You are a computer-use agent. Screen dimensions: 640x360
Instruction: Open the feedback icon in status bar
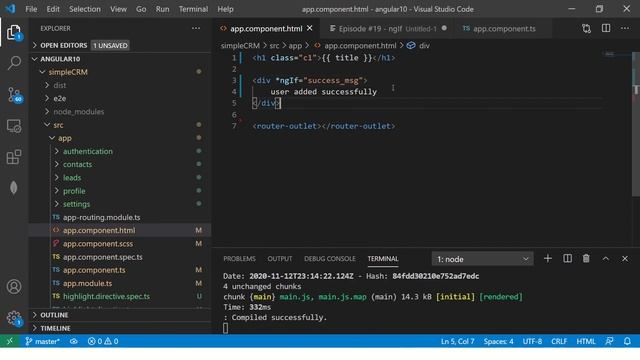click(x=609, y=341)
